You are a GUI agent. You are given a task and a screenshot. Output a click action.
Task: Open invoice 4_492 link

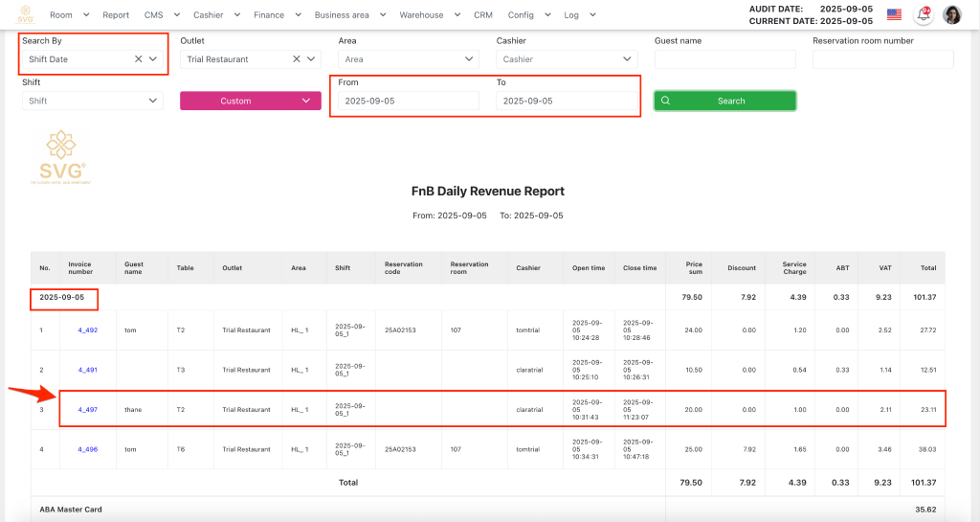coord(88,330)
